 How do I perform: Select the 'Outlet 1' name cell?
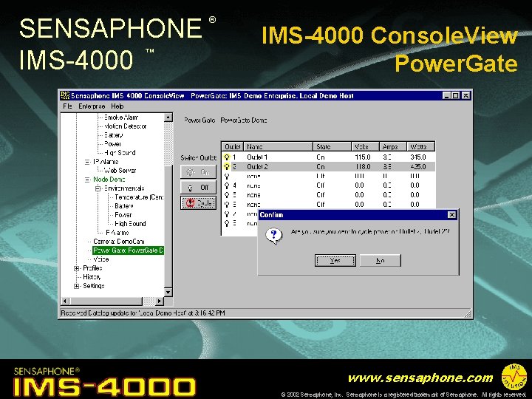coord(257,157)
